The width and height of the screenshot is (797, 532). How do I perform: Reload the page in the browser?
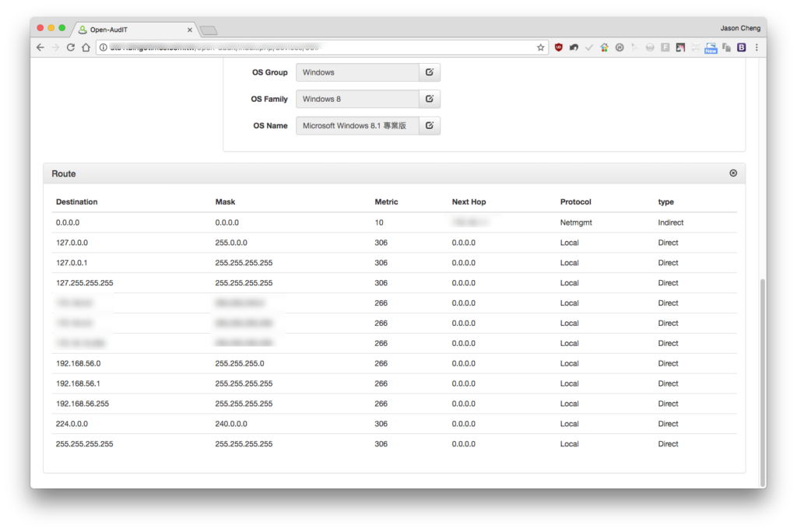(71, 47)
